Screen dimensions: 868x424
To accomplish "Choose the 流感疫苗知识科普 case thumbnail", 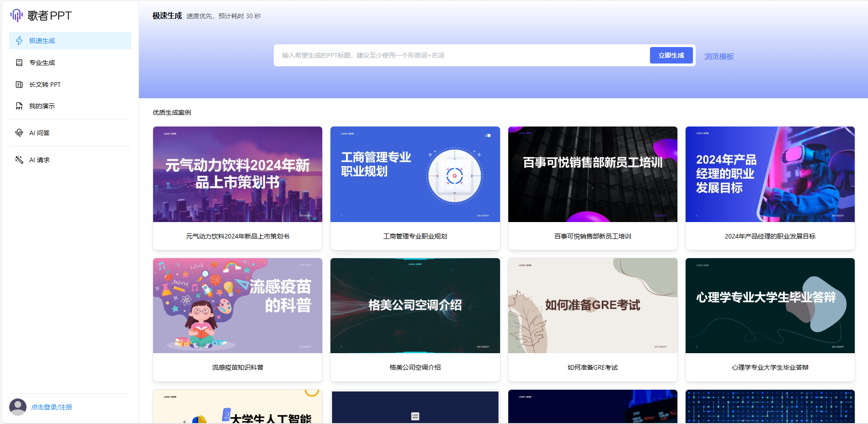I will pos(238,306).
